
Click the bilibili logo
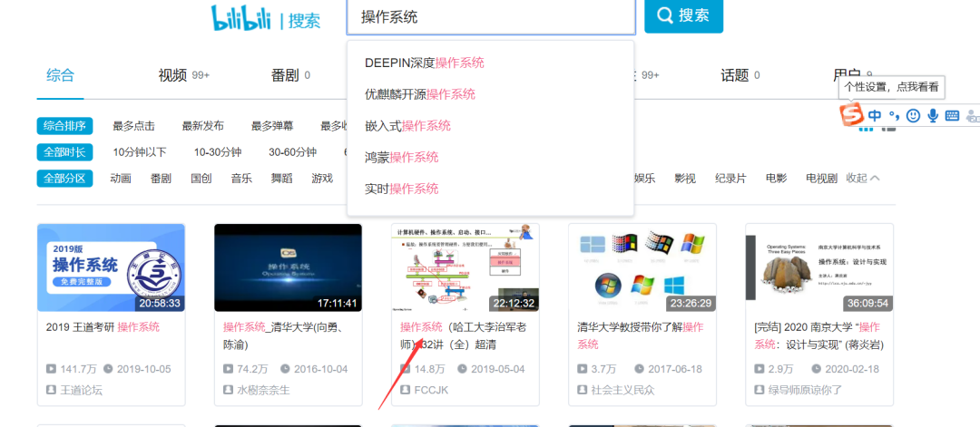click(x=240, y=18)
